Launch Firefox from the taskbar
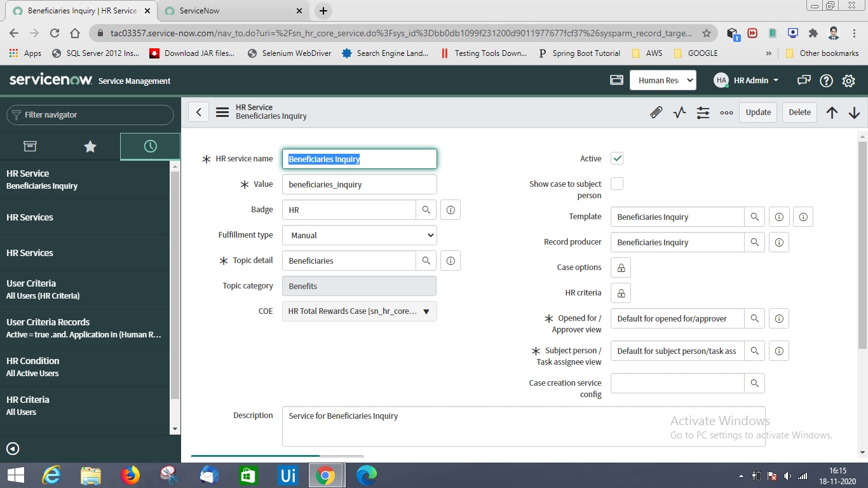 coord(130,475)
